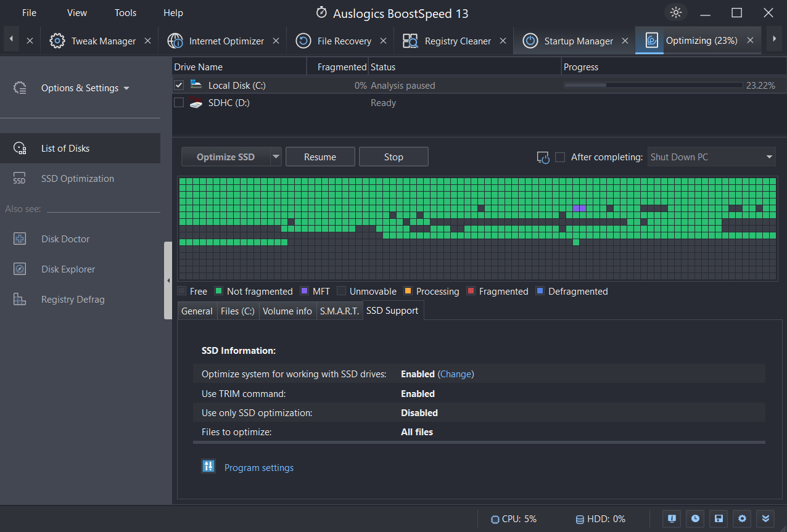Close the Internet Optimizer tab
Image resolution: width=787 pixels, height=532 pixels.
[x=276, y=41]
